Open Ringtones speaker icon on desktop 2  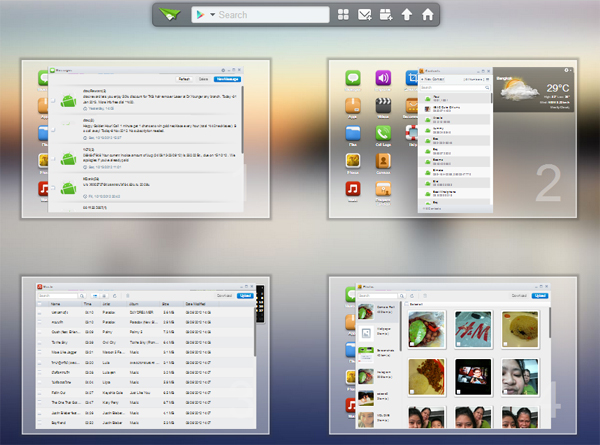click(x=383, y=78)
